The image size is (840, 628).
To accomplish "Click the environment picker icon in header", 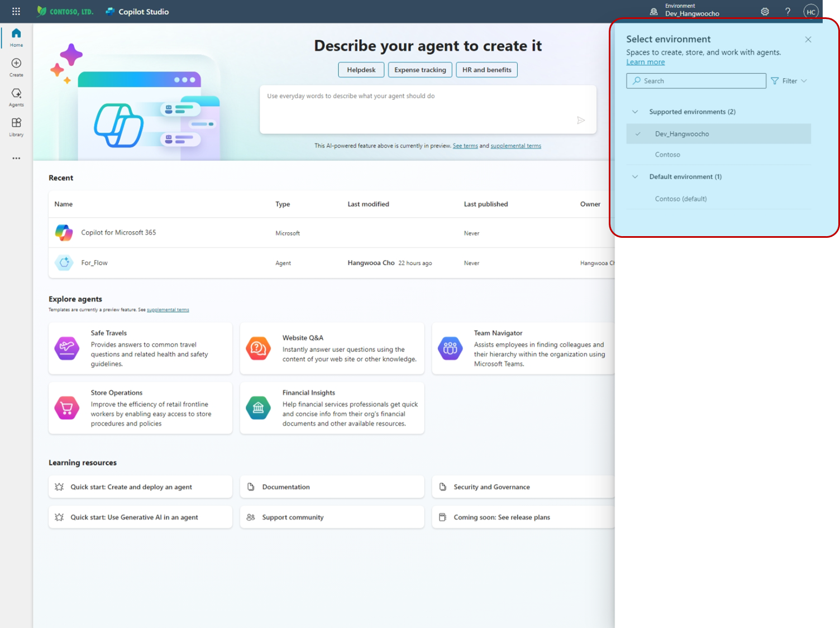I will (x=653, y=11).
